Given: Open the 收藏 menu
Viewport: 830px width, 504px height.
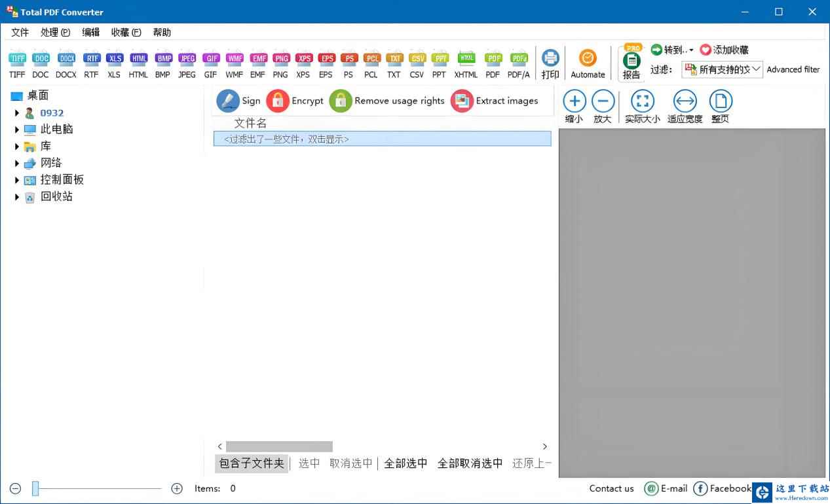Looking at the screenshot, I should tap(126, 32).
